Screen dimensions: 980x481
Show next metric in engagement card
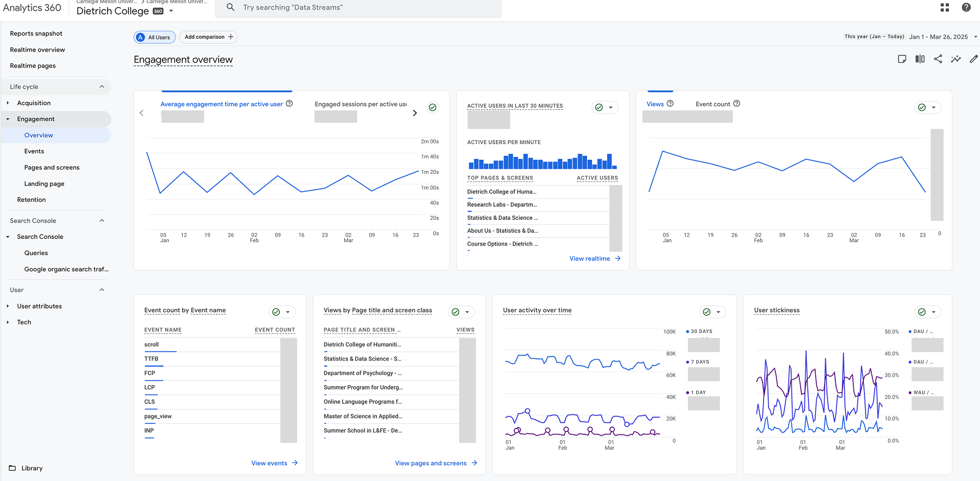point(415,113)
